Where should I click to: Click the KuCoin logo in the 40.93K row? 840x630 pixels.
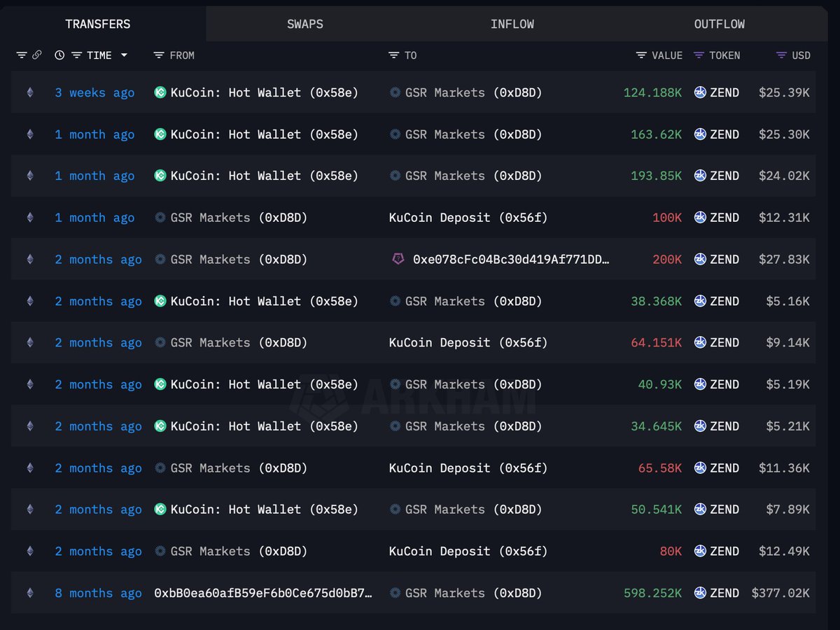pos(160,384)
